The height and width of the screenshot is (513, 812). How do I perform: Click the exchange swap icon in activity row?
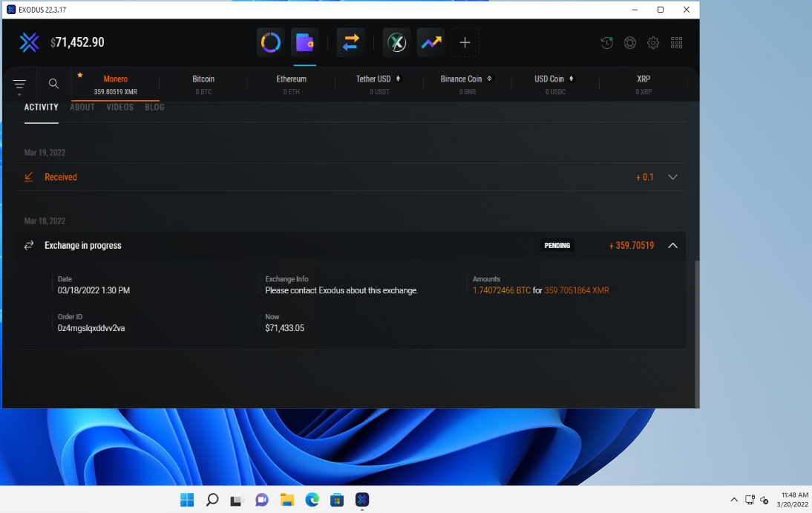(29, 246)
